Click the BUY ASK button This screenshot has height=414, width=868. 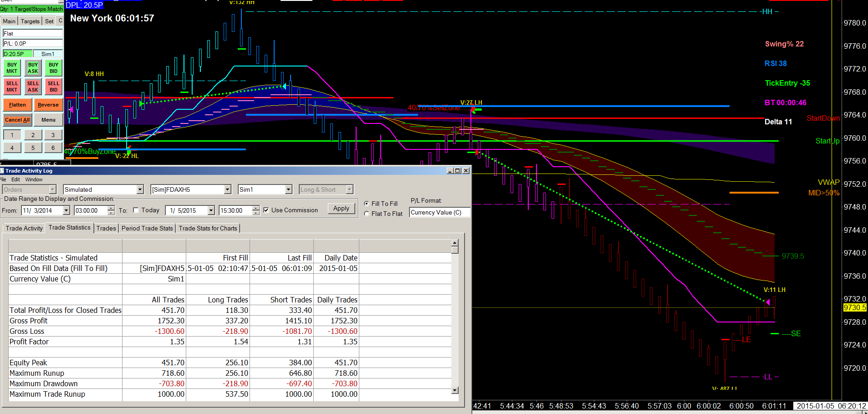[33, 68]
